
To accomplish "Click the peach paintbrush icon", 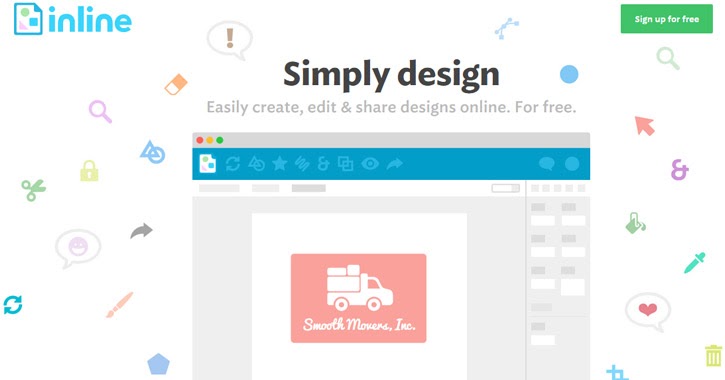I will tap(119, 305).
